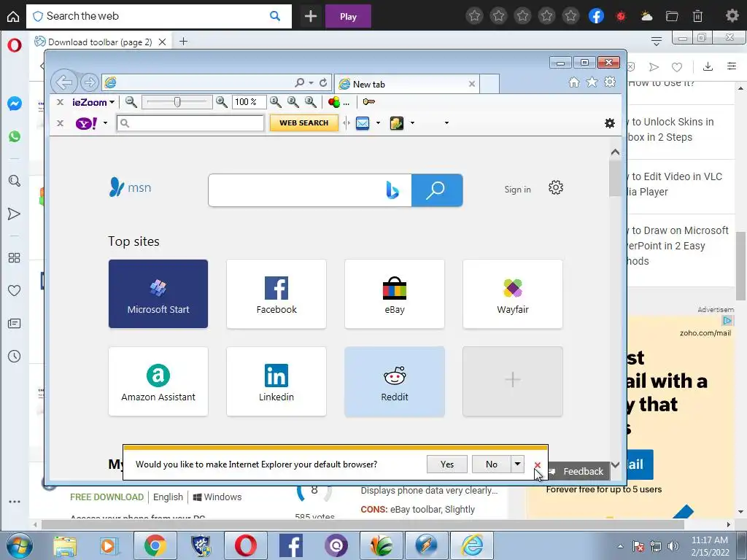Add a new Opera tab with plus

click(183, 42)
